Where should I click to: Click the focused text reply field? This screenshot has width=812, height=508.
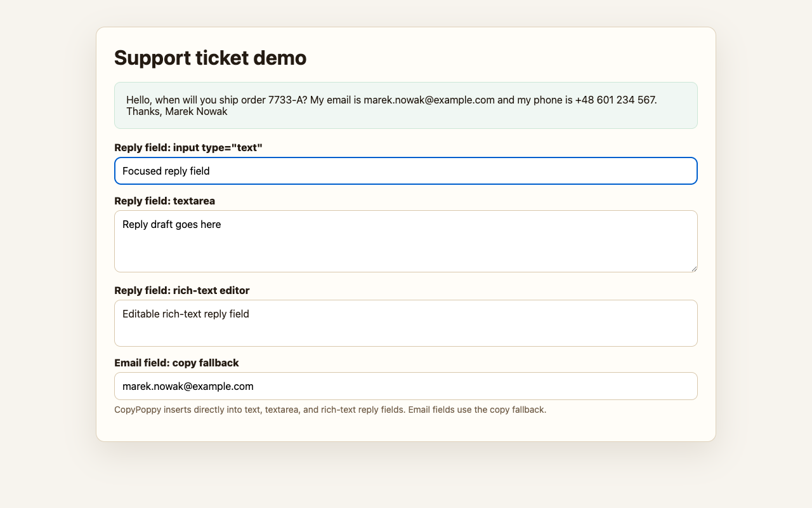406,171
